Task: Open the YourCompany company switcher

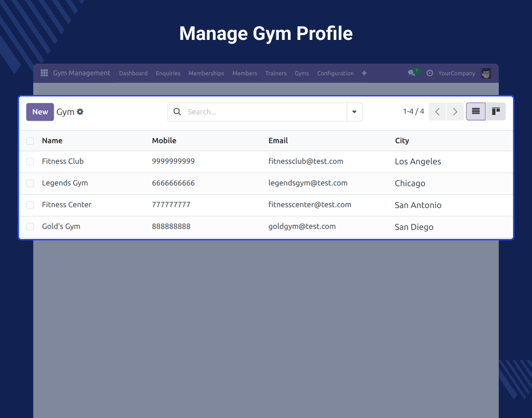Action: [x=456, y=73]
